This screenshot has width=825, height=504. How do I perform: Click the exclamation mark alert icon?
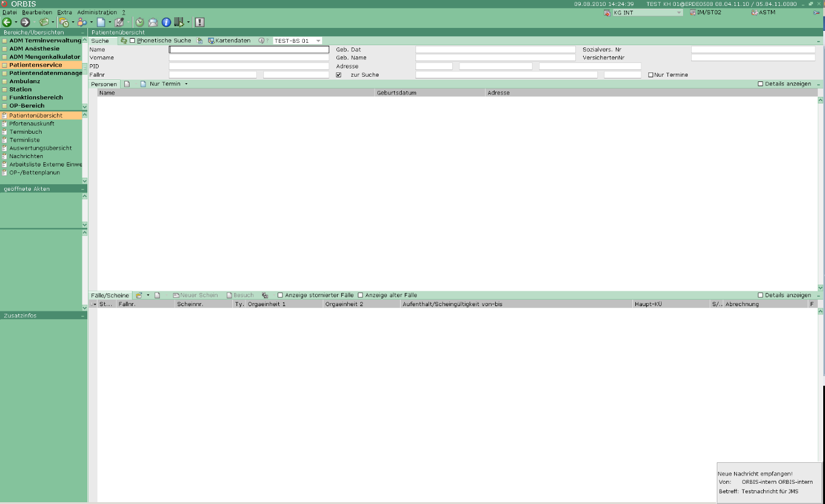click(x=200, y=22)
